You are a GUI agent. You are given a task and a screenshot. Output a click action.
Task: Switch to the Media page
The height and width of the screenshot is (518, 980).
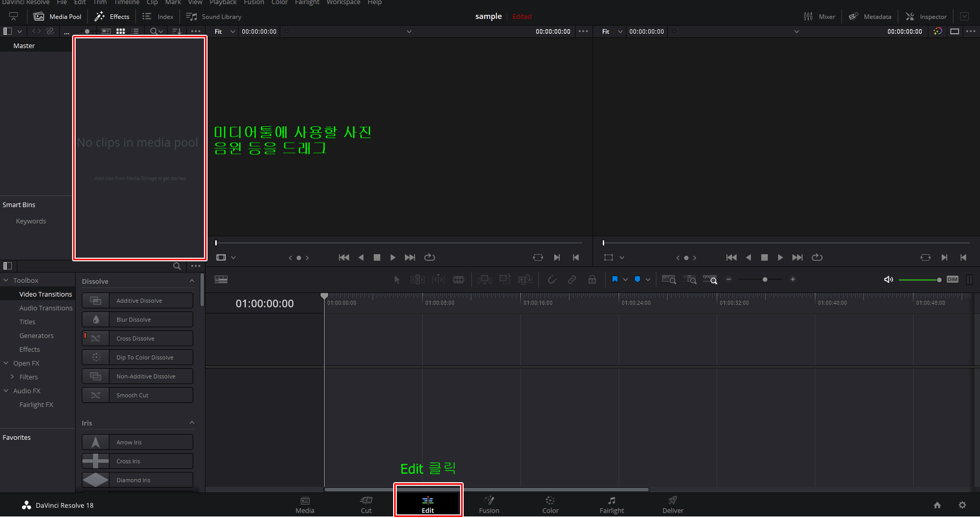tap(305, 505)
